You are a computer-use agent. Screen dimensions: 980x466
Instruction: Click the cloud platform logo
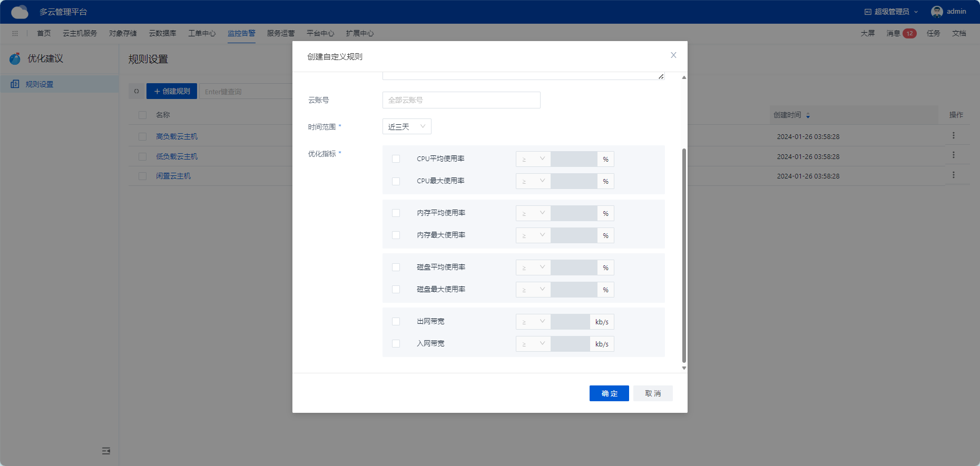19,12
